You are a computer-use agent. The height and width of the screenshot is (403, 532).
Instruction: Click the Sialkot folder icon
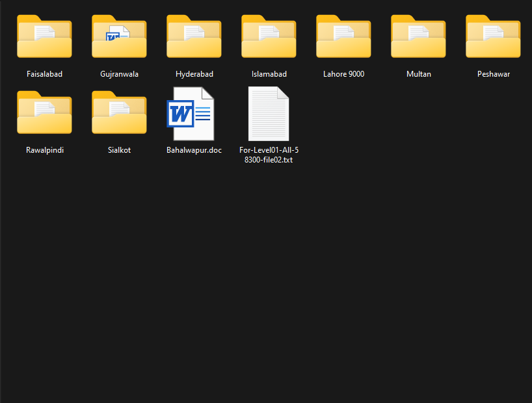pos(119,113)
